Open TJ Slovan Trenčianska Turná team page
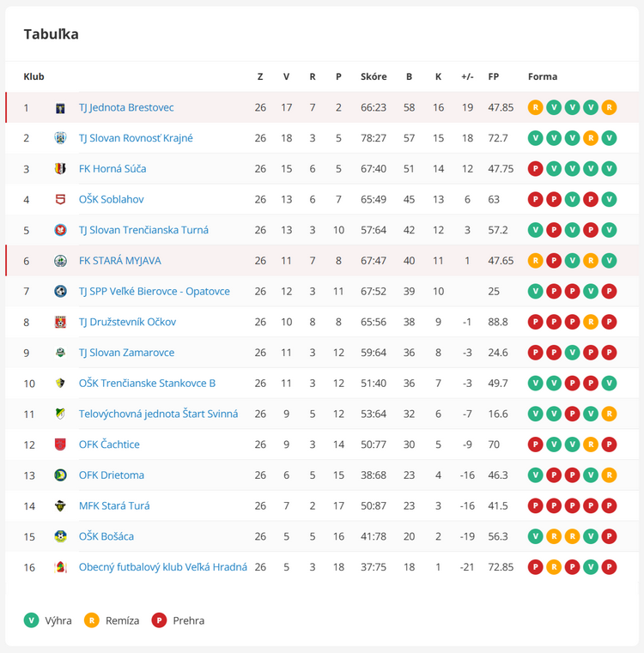The image size is (644, 653). (143, 230)
